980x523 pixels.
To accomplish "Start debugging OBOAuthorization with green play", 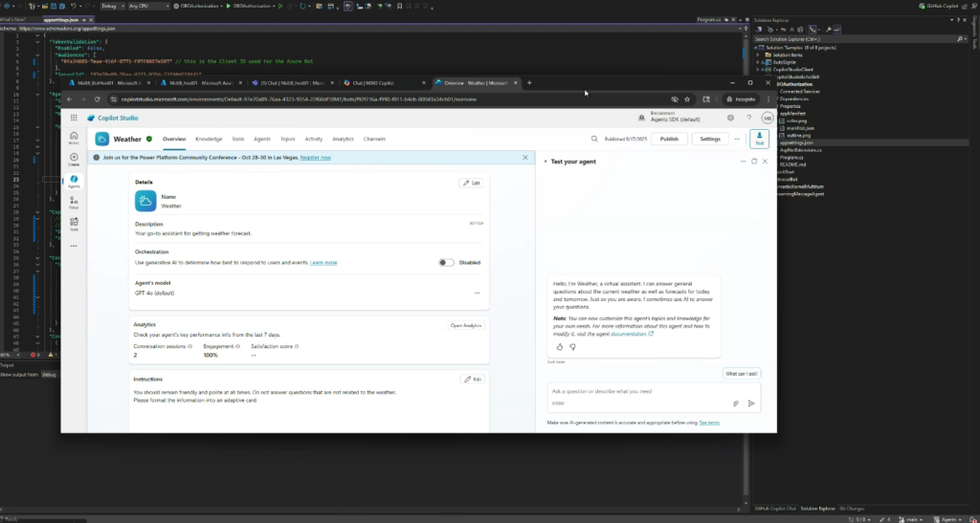I will 228,6.
